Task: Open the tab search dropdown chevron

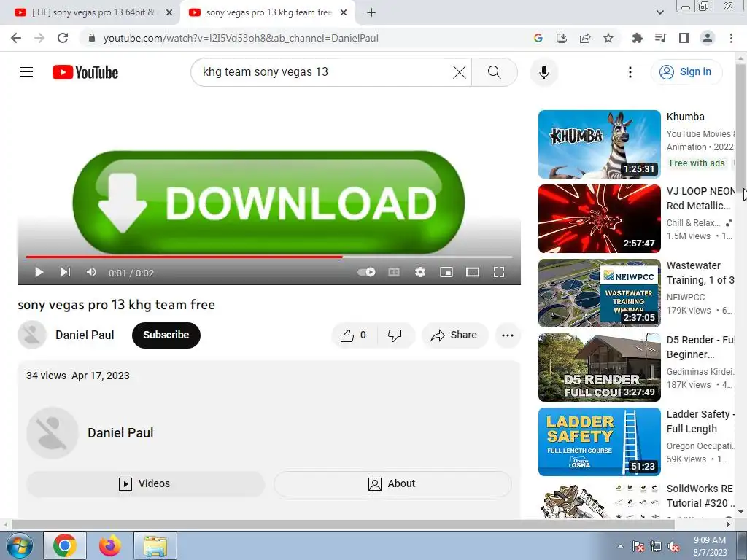Action: (659, 12)
